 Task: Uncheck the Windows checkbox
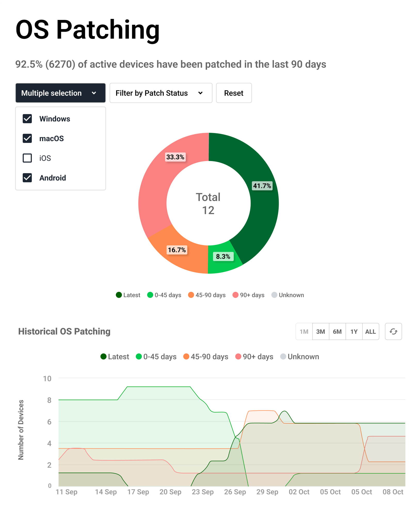[x=27, y=119]
